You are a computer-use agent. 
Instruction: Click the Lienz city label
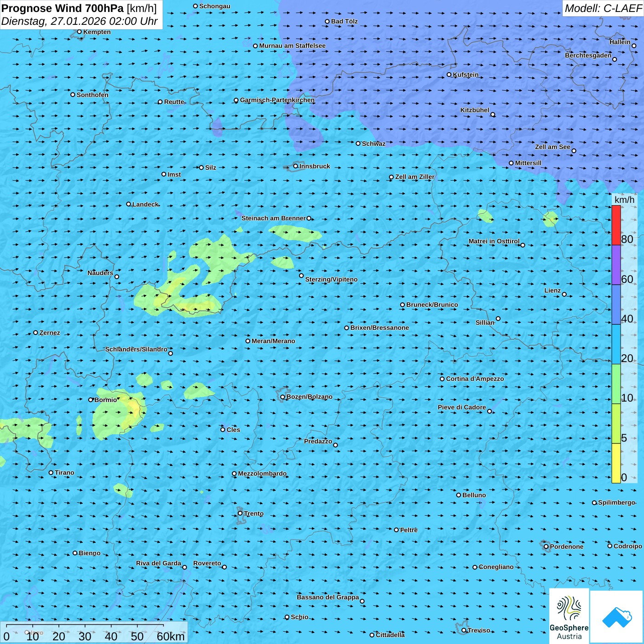(552, 290)
